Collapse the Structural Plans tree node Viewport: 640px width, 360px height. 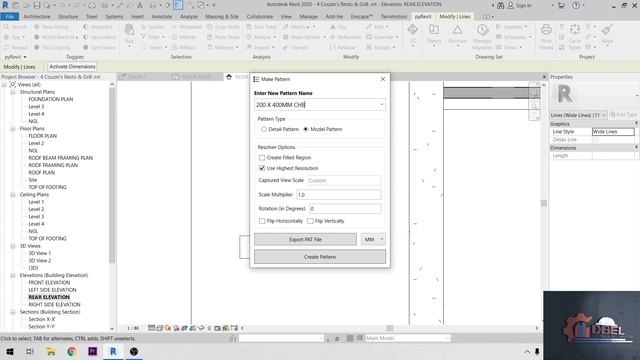13,92
